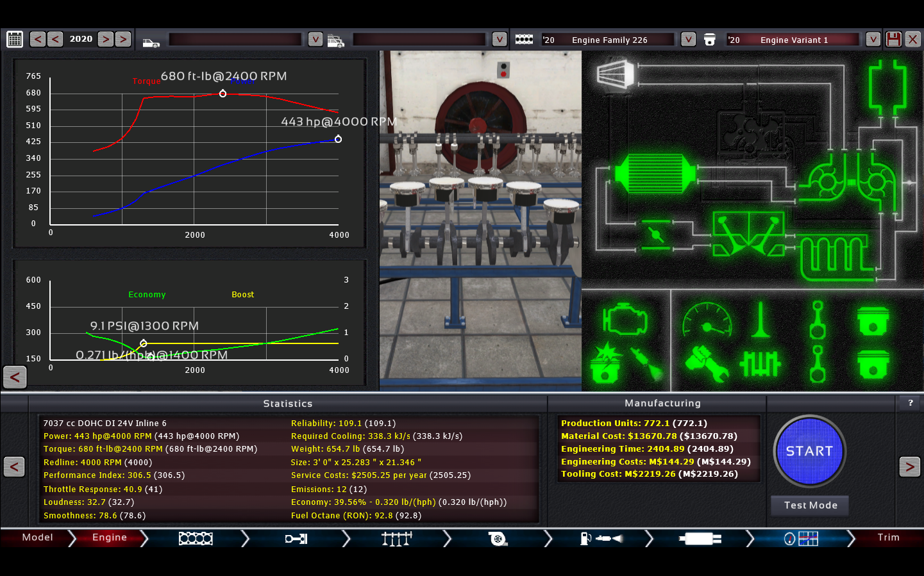The image size is (924, 576).
Task: Advance year by one step after 2020
Action: (106, 39)
